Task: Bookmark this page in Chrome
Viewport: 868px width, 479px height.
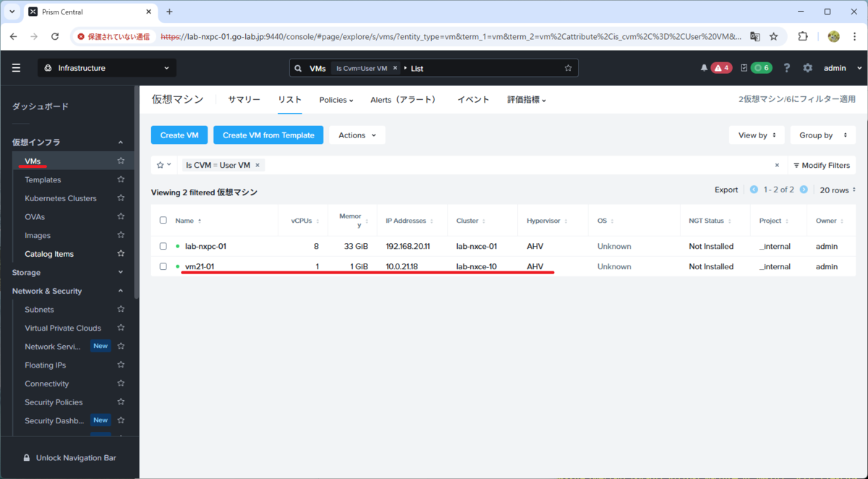Action: click(x=773, y=36)
